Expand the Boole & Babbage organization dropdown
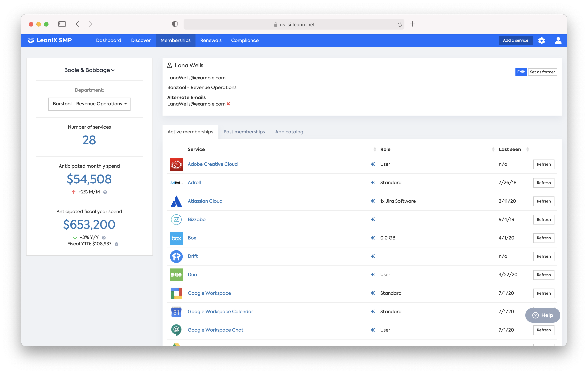Viewport: 588px width, 374px height. (89, 70)
